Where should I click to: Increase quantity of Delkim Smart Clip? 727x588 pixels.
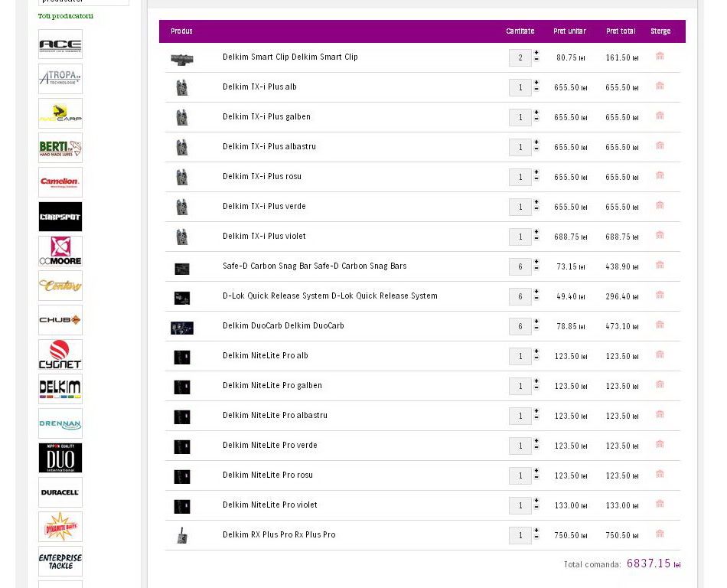pos(536,54)
